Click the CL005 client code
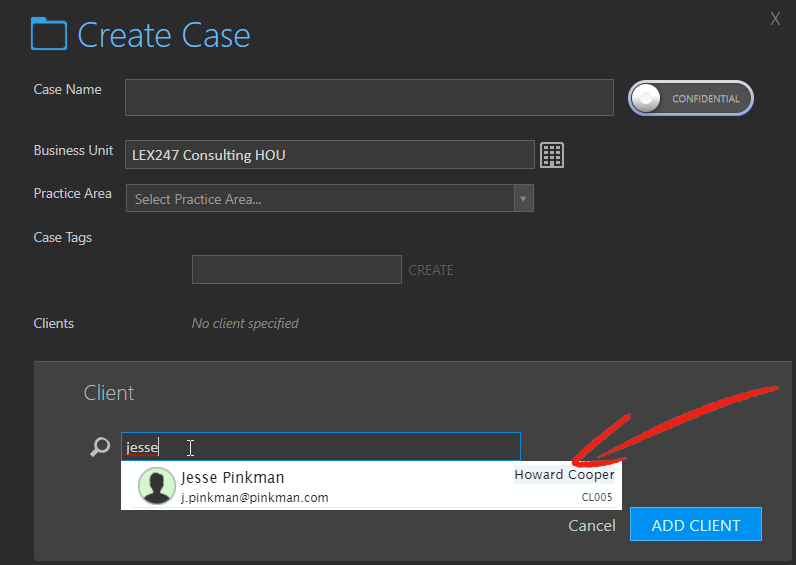 (597, 497)
